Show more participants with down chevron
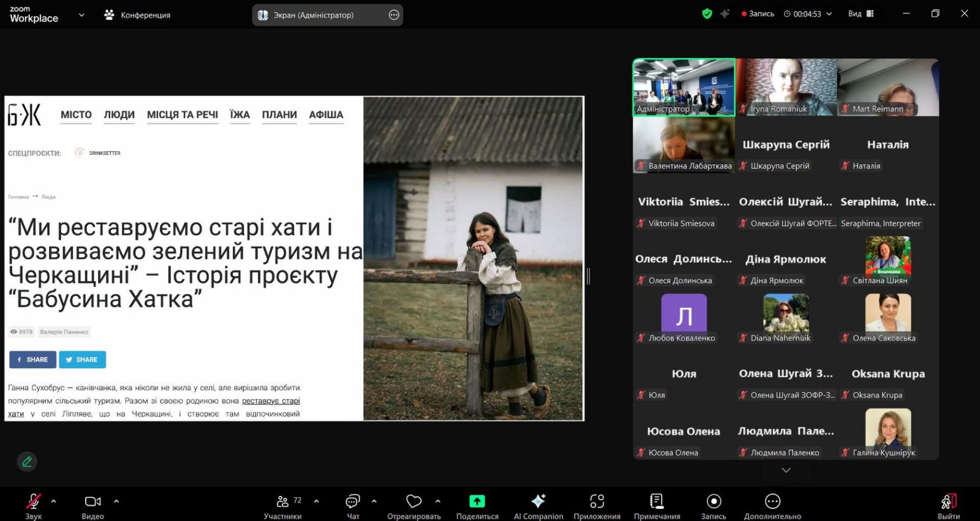 tap(786, 470)
